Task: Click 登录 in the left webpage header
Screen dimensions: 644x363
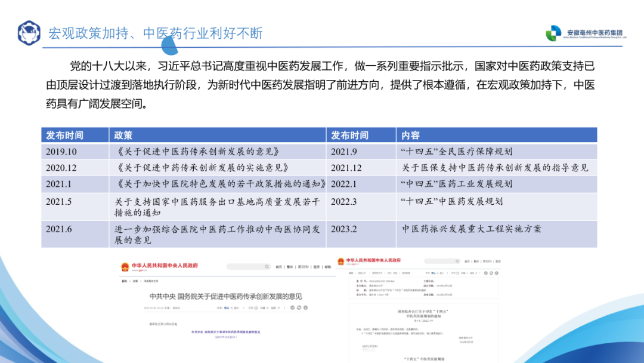Action: point(317,267)
